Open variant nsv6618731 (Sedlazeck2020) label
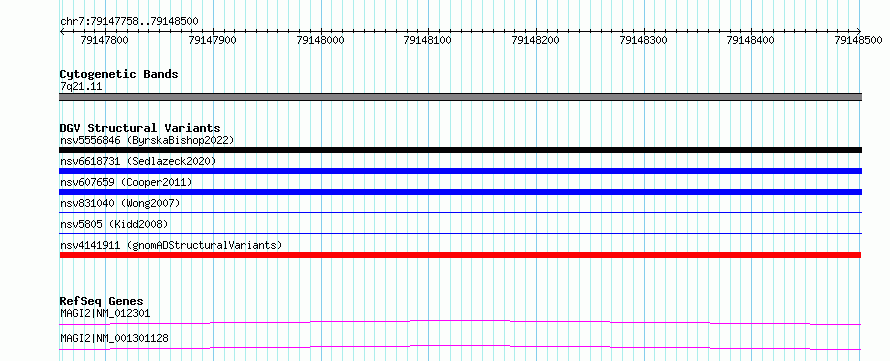 (x=138, y=161)
